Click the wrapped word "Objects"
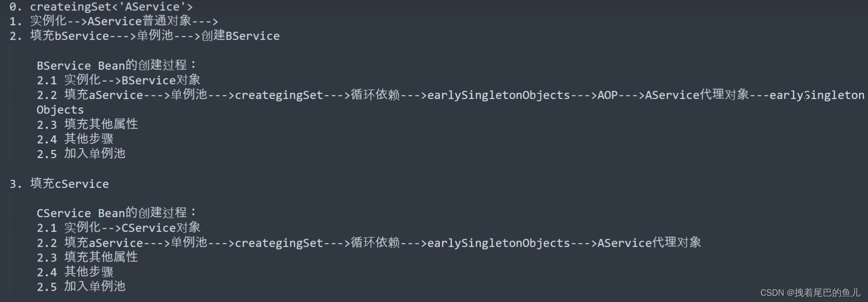868x302 pixels. (x=60, y=110)
